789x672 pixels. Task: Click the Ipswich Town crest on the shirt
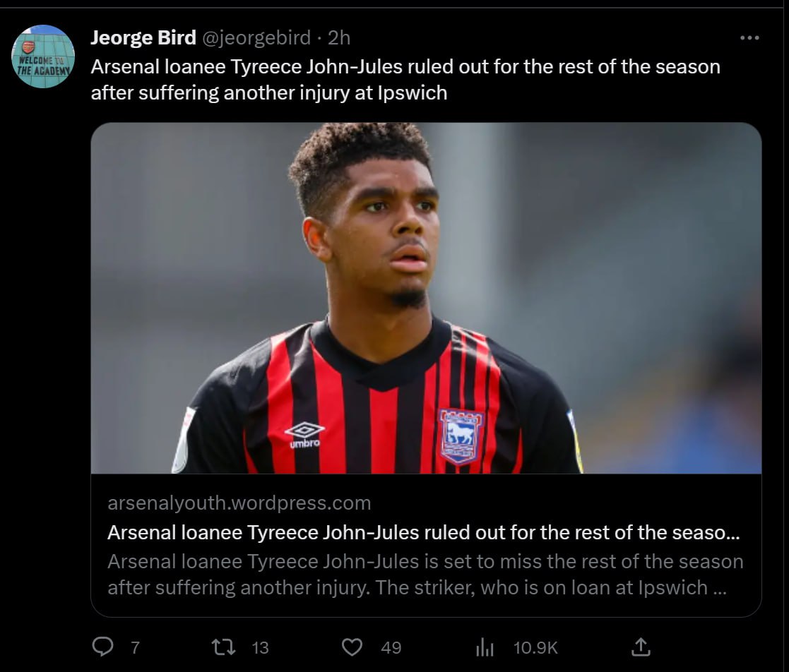click(461, 436)
